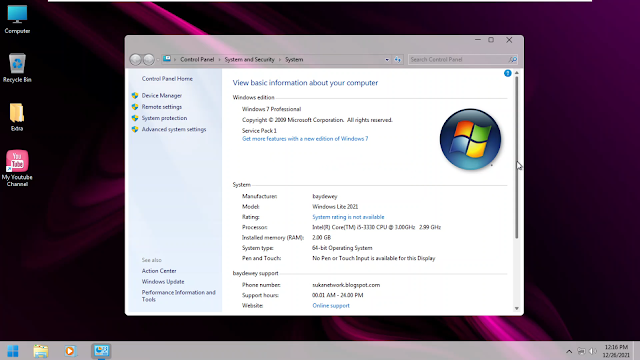
Task: Select the Recycle Bin desktop icon
Action: 17,68
